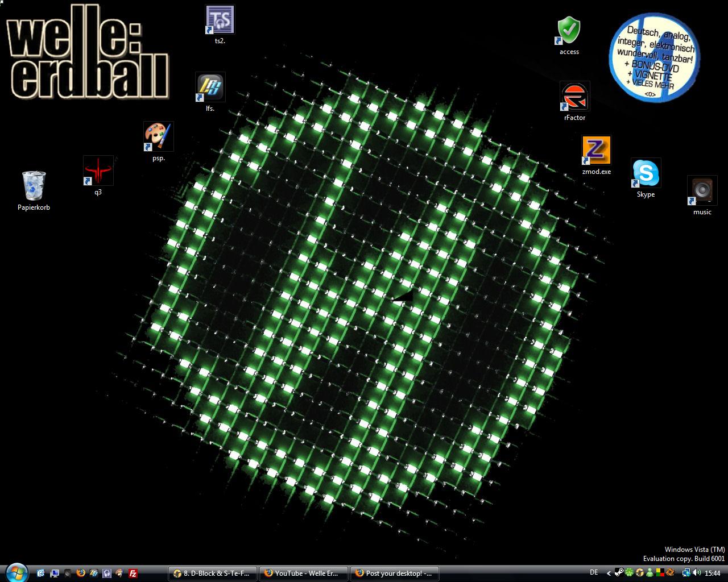728x582 pixels.
Task: Open the Windows Vista Start menu
Action: (x=16, y=572)
